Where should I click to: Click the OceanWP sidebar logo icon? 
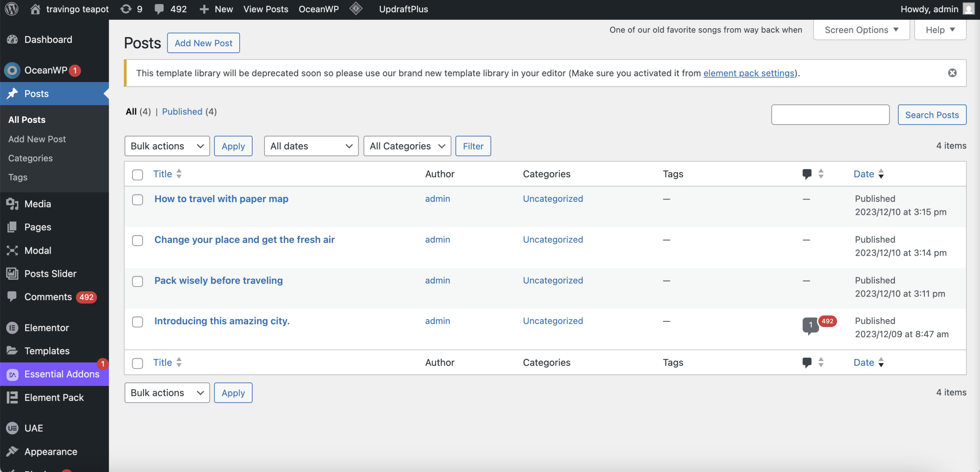click(x=12, y=70)
